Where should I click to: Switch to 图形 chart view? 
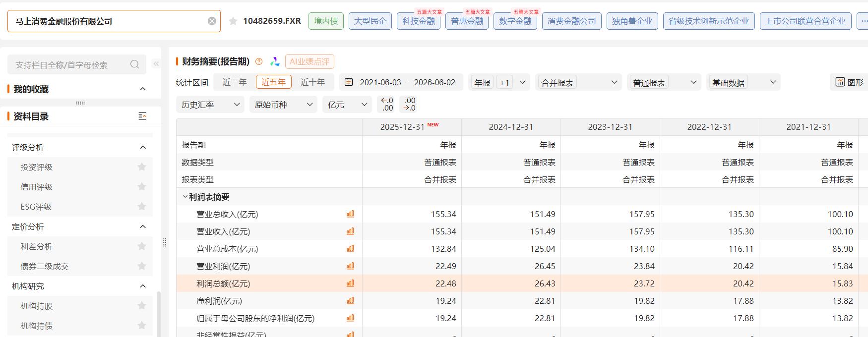pyautogui.click(x=849, y=82)
